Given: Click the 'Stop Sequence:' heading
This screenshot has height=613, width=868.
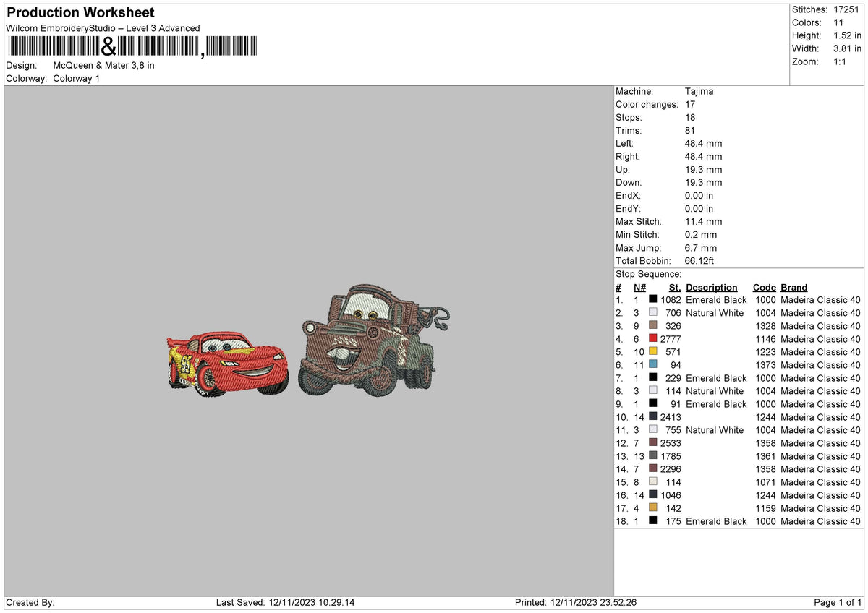Looking at the screenshot, I should [648, 274].
